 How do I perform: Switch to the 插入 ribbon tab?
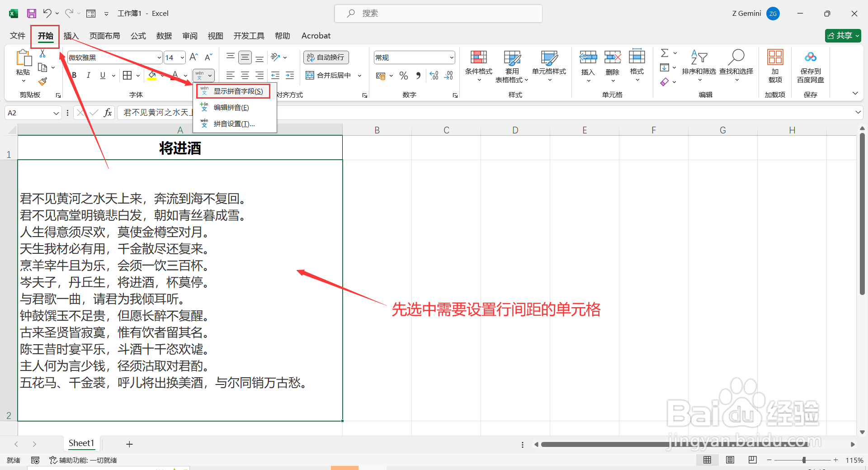click(71, 36)
